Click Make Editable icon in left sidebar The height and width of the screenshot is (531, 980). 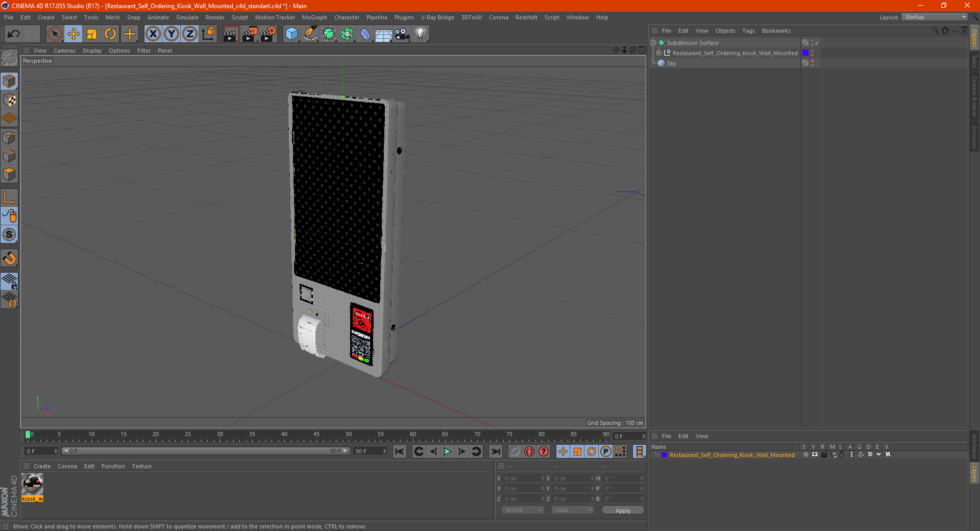click(x=9, y=58)
